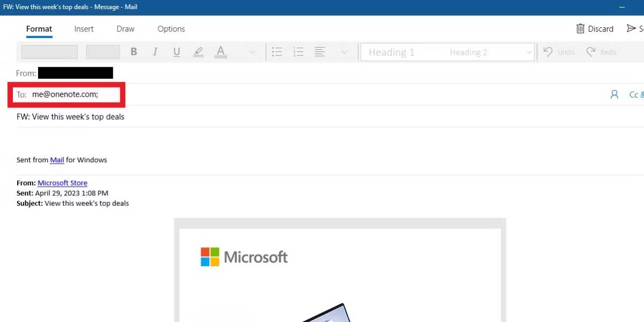
Task: Toggle bold formatting
Action: 133,52
